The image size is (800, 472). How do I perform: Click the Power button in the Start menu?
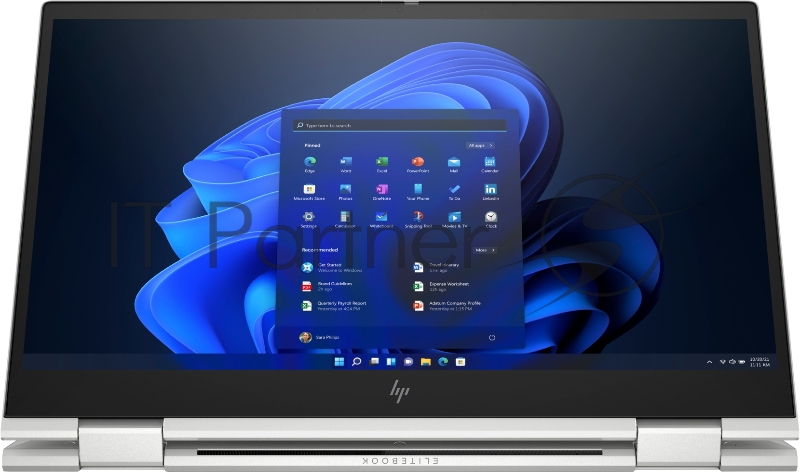point(491,338)
